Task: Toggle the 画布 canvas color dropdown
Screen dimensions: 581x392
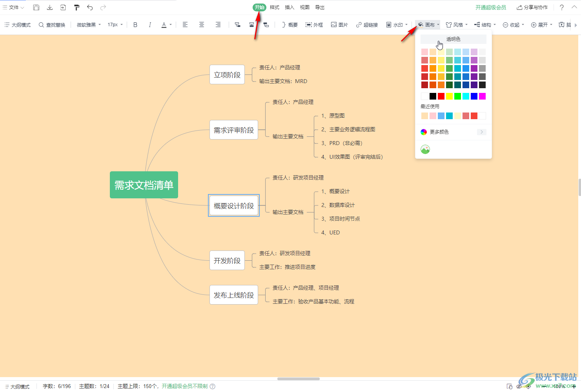Action: tap(428, 25)
